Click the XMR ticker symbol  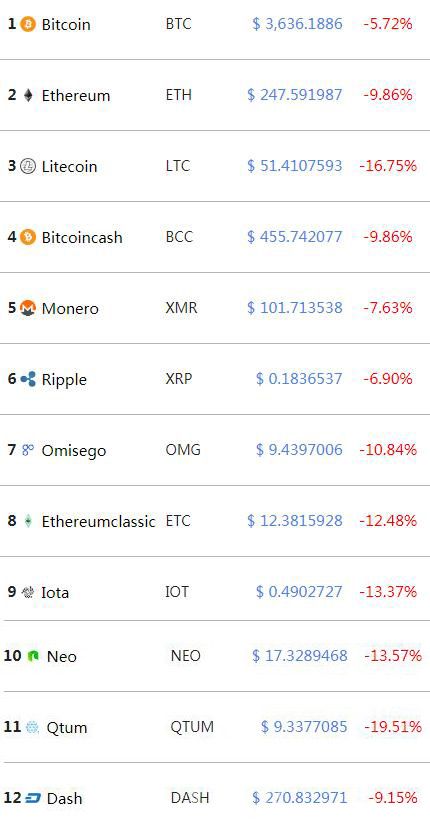tap(181, 307)
